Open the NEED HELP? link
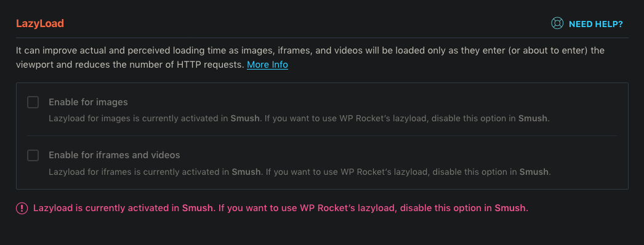Viewport: 644px width, 245px height. pos(595,24)
